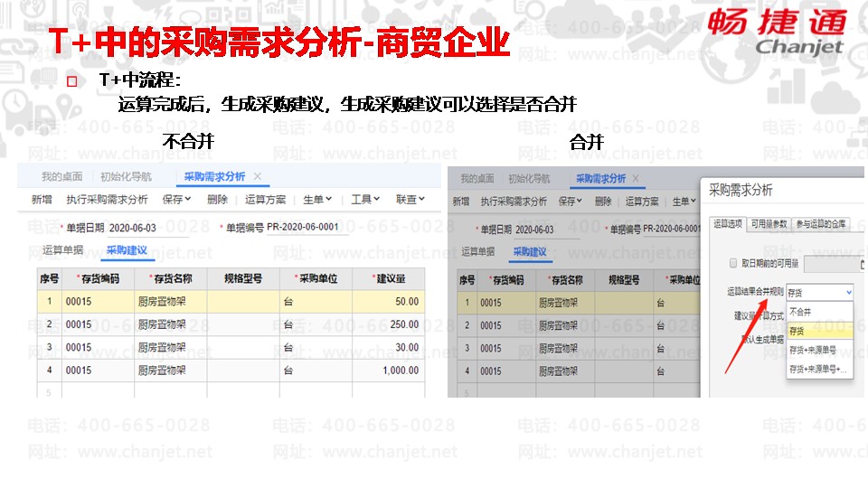Expand the 保存 dropdown in the right screenshot

pyautogui.click(x=571, y=202)
